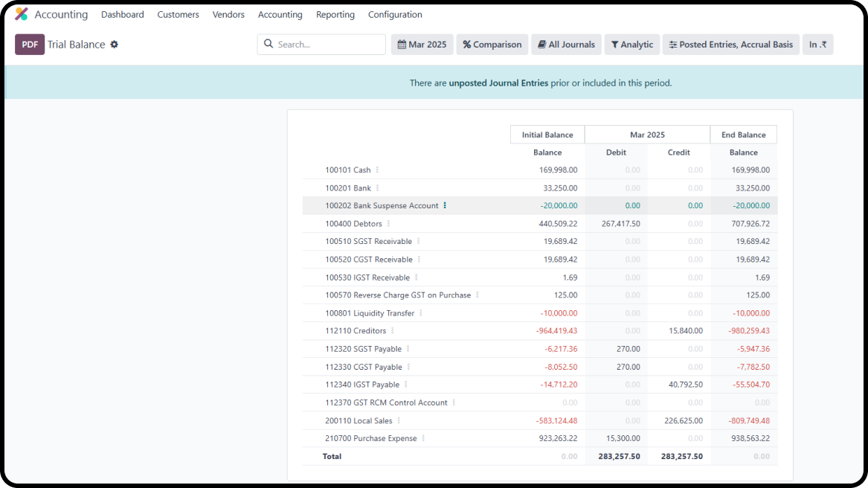Click the PDF export button
This screenshot has height=488, width=868.
click(29, 44)
